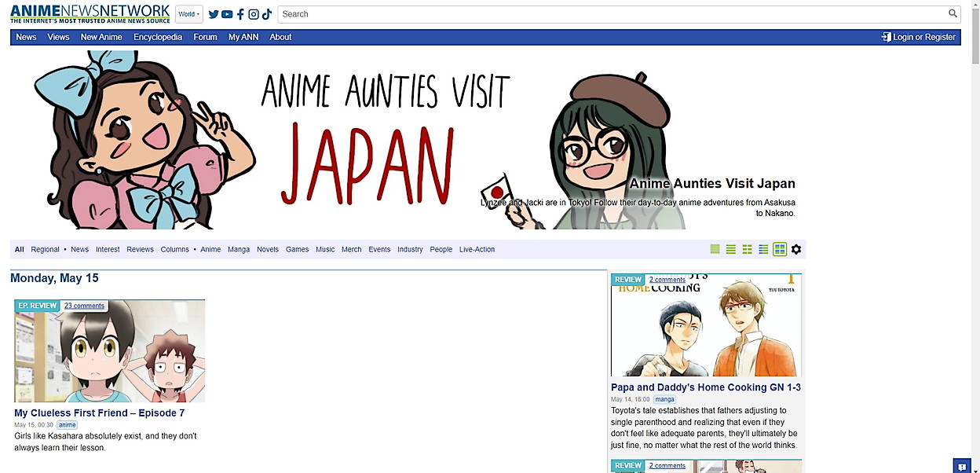
Task: Open the Twitter social icon
Action: click(214, 14)
